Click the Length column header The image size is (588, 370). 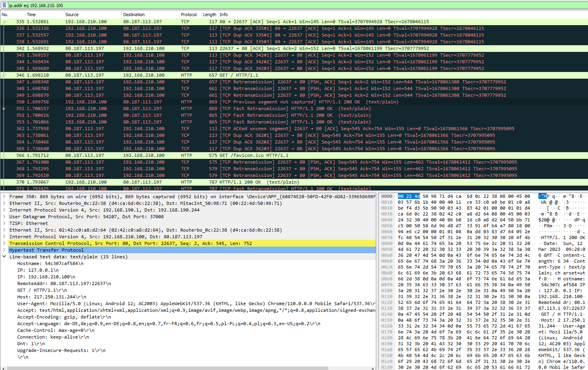tap(209, 15)
